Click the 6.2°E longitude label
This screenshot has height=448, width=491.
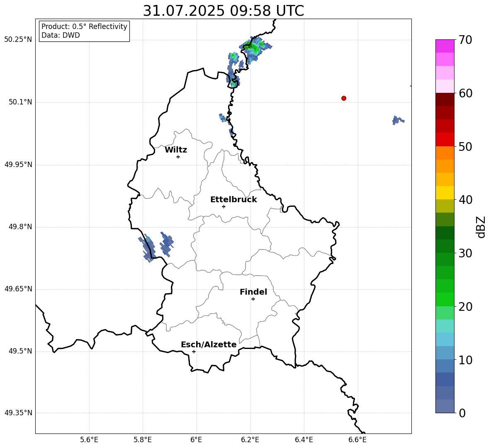coord(250,440)
